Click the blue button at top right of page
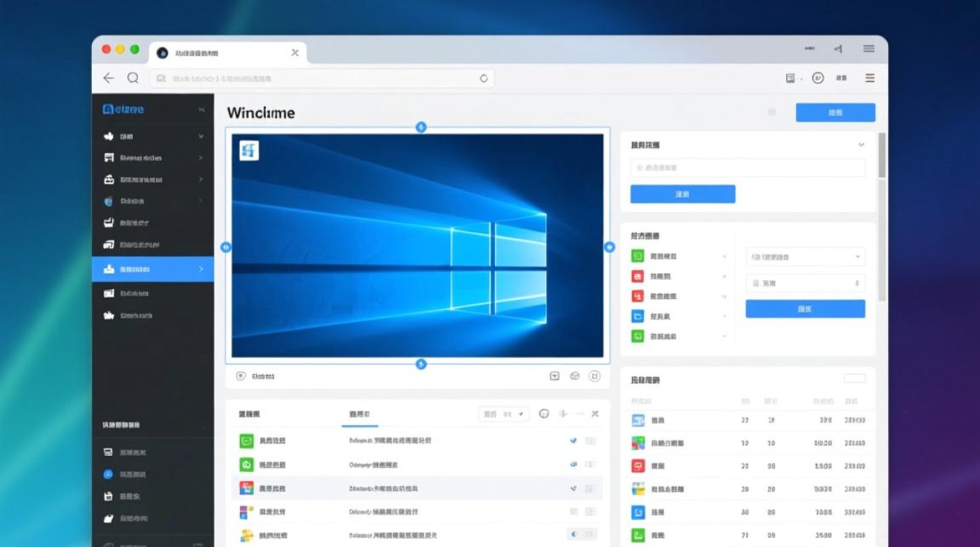 tap(835, 112)
